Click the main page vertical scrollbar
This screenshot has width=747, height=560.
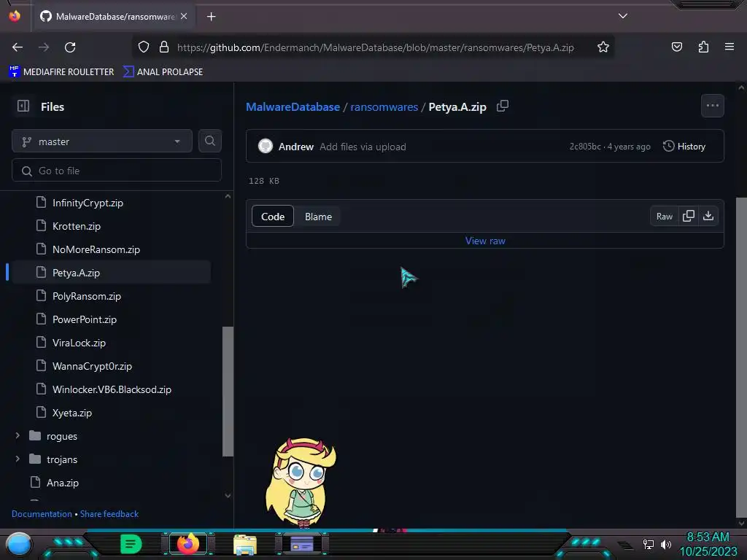[x=741, y=357]
